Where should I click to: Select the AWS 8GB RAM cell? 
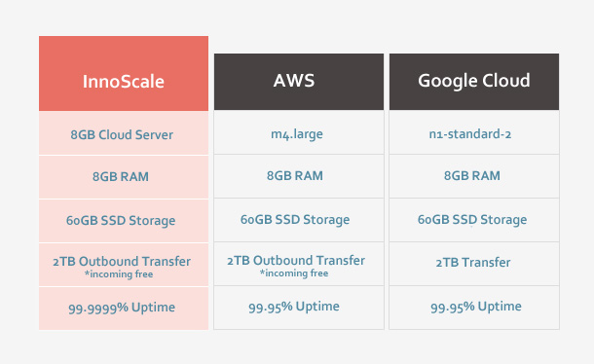(x=299, y=176)
